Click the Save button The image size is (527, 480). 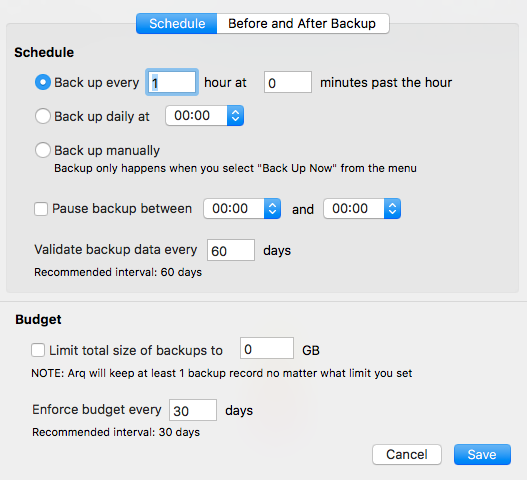482,454
